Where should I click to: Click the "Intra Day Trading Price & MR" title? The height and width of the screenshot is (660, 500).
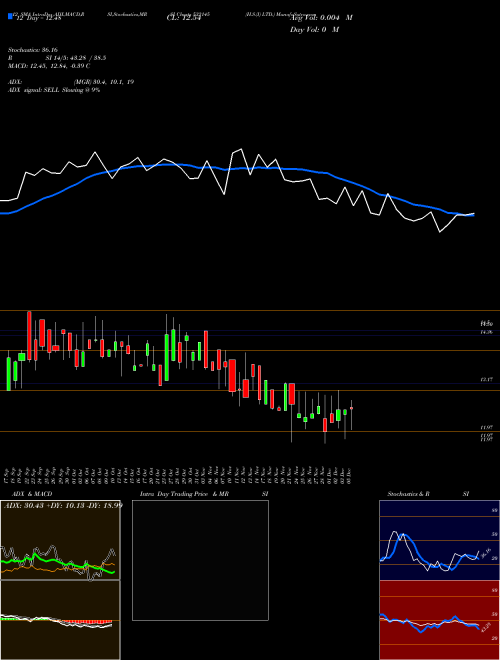click(184, 494)
